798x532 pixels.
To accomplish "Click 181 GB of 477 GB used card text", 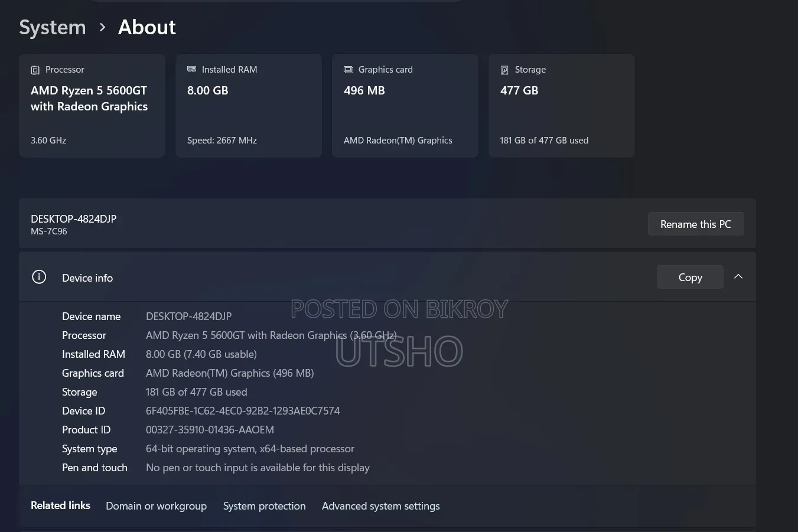I will click(544, 141).
